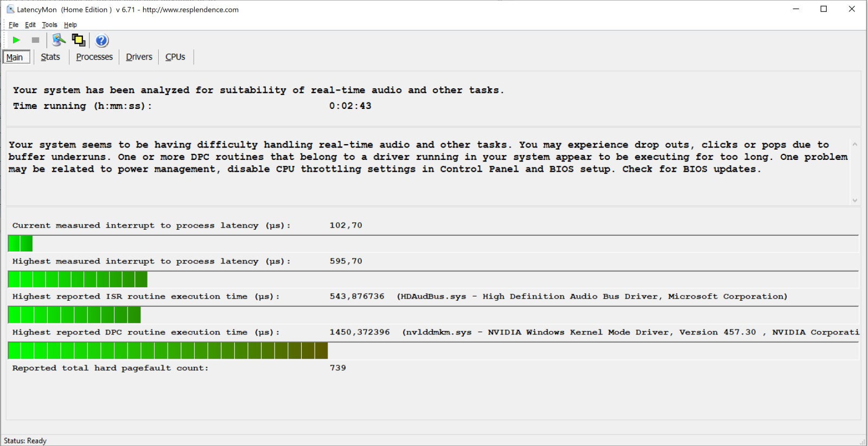
Task: Open help via the blue question mark icon
Action: pyautogui.click(x=101, y=41)
